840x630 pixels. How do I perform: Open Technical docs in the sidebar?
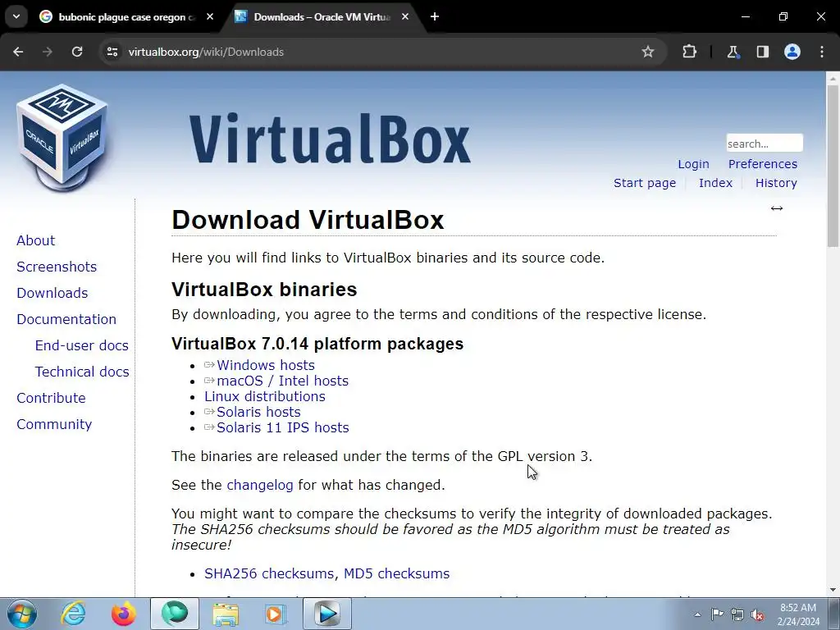point(82,372)
